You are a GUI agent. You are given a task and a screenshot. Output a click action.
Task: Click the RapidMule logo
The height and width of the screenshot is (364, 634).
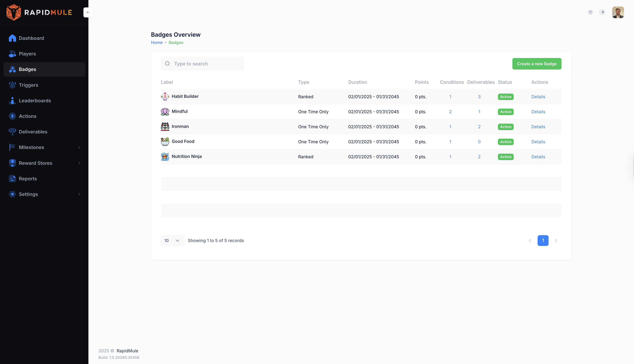click(39, 12)
